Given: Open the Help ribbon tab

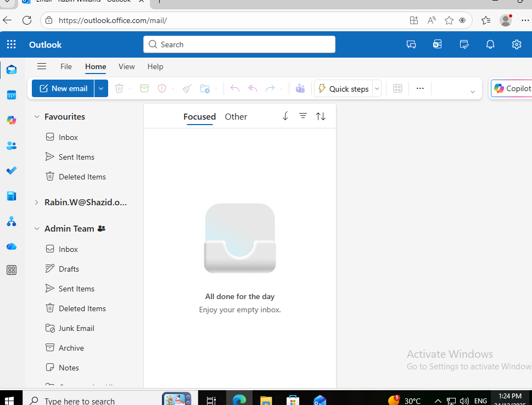Looking at the screenshot, I should (x=155, y=66).
